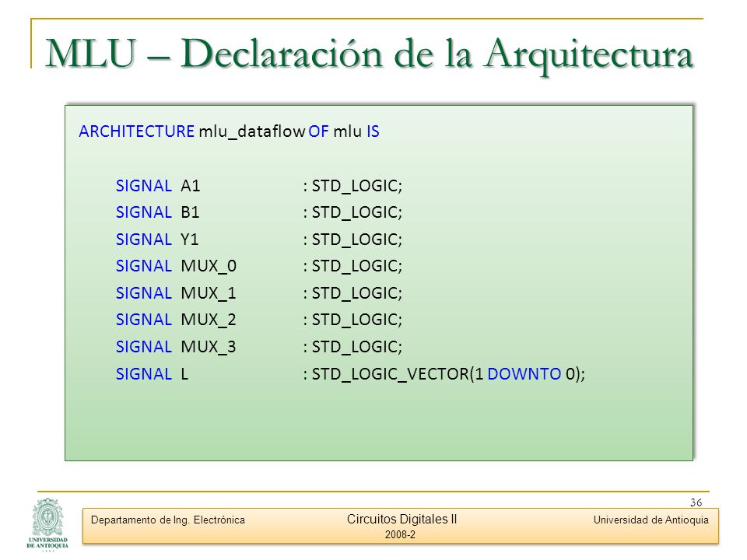This screenshot has width=747, height=560.
Task: Click the STD_LOGIC_VECTOR type text
Action: click(x=390, y=374)
